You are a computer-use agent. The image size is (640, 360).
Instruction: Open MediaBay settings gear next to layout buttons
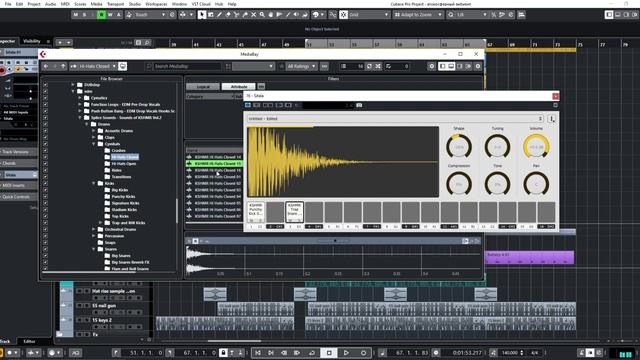point(431,66)
